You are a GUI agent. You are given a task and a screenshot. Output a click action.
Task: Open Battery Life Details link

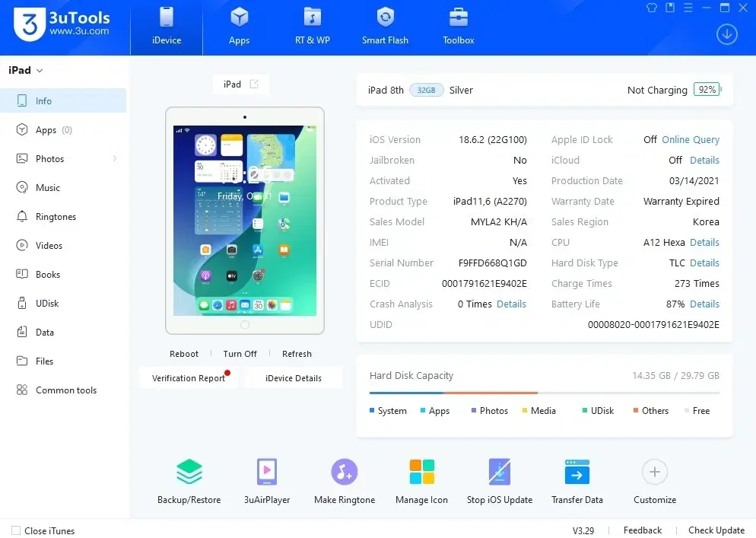[x=704, y=304]
